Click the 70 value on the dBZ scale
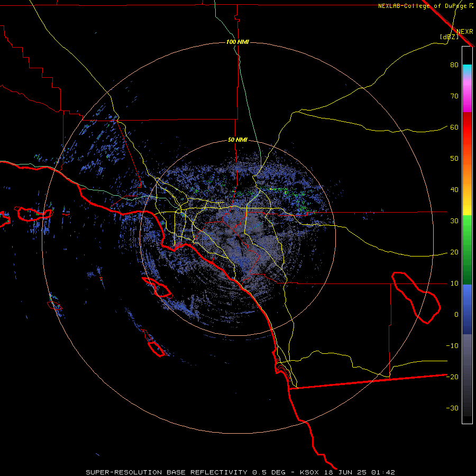 pos(454,96)
